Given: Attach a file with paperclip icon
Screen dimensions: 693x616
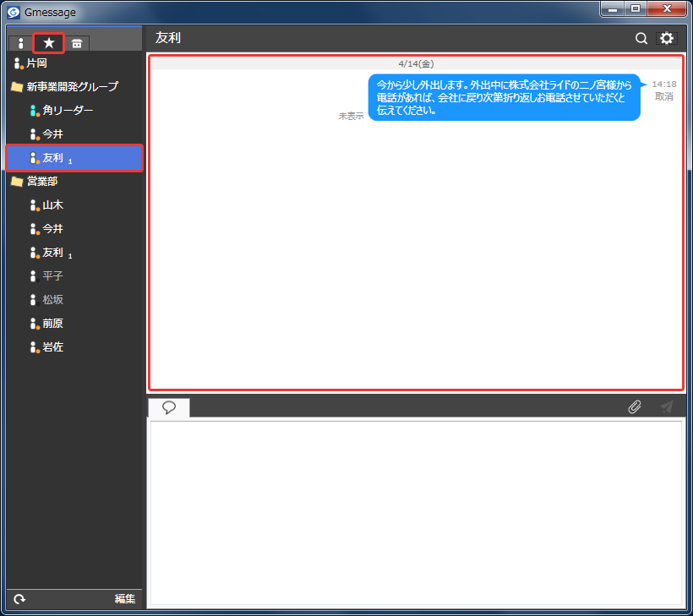Looking at the screenshot, I should coord(634,406).
